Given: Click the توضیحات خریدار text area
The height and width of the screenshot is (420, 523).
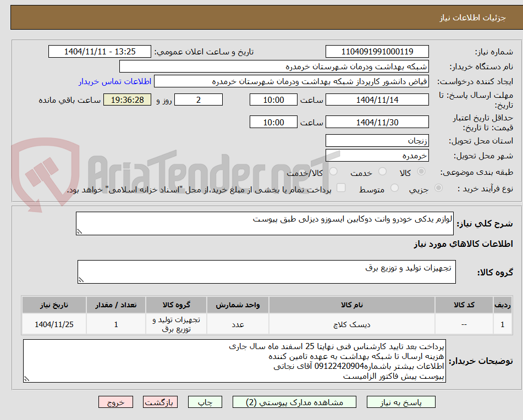Looking at the screenshot, I should coord(234,361).
